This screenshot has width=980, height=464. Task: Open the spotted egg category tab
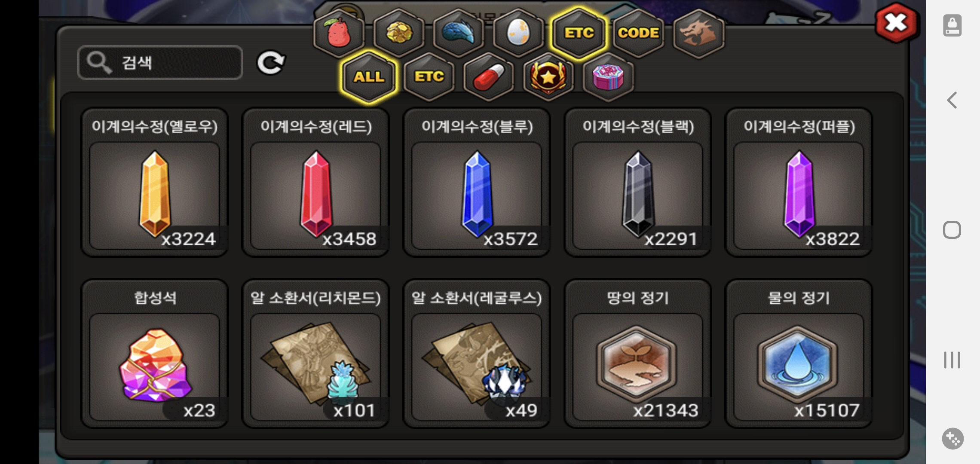coord(518,33)
